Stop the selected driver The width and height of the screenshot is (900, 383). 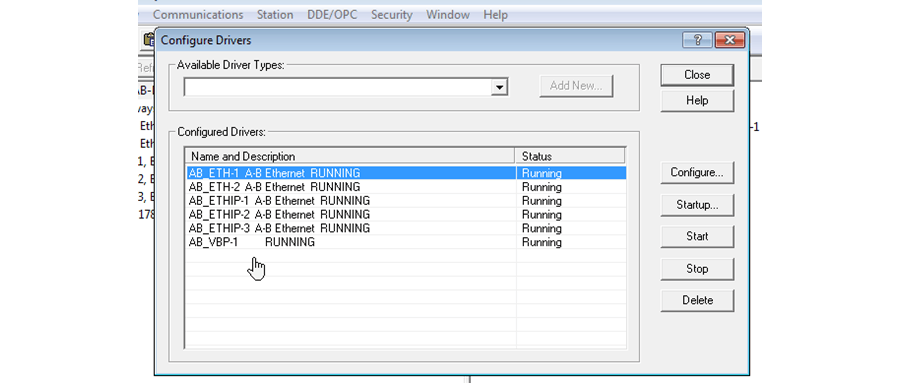point(697,269)
